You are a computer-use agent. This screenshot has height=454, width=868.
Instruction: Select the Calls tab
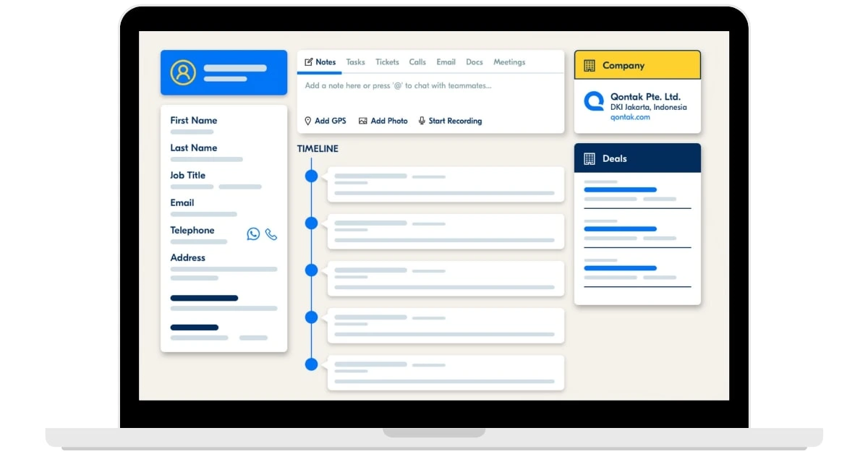pyautogui.click(x=417, y=62)
